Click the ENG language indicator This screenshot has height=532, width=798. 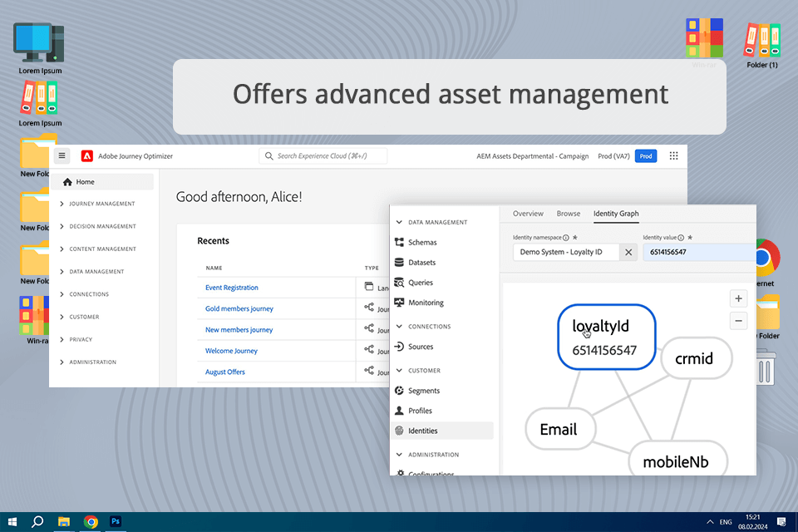point(726,522)
